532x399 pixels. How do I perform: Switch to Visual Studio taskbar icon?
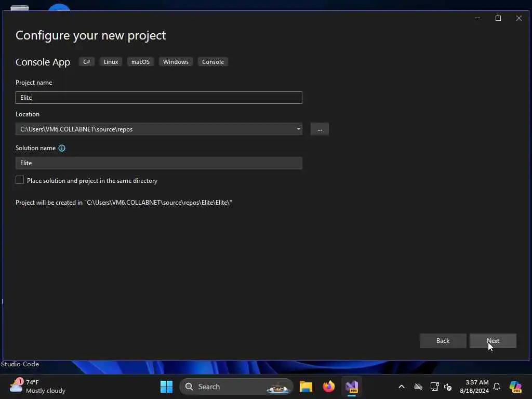point(352,387)
